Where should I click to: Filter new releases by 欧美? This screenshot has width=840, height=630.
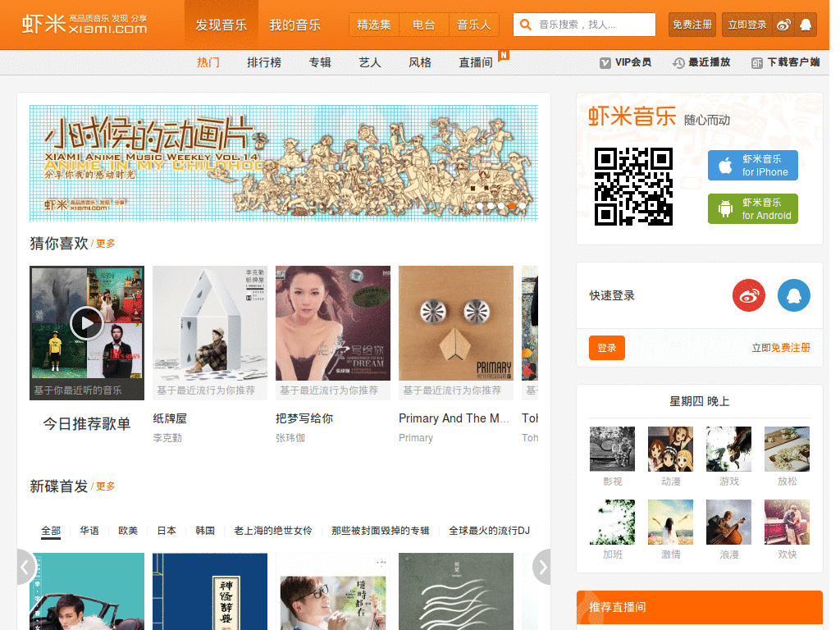click(128, 531)
